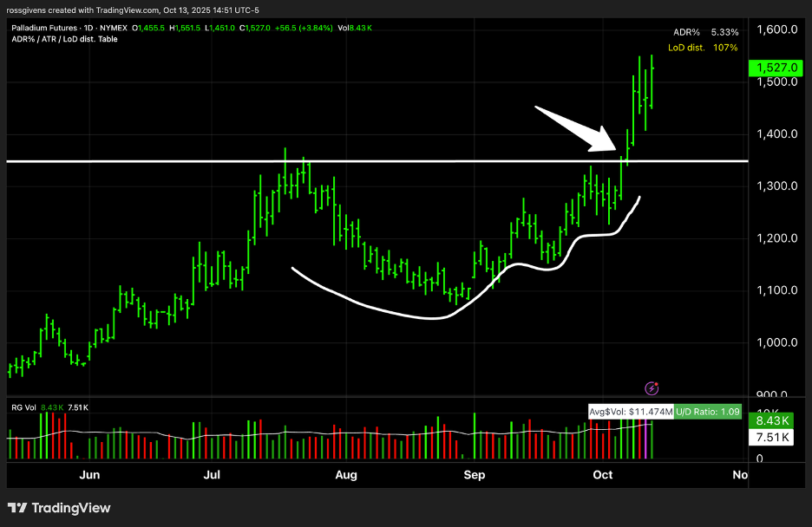The image size is (812, 527).
Task: Click the purple lightning bolt event icon
Action: click(x=652, y=389)
